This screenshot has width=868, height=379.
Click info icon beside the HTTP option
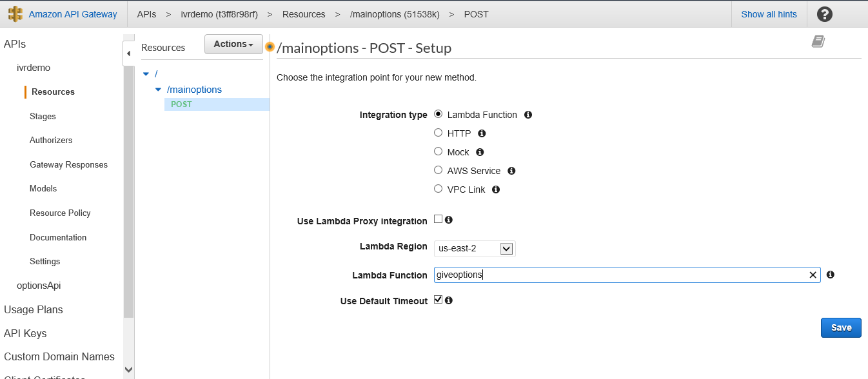[x=482, y=133]
